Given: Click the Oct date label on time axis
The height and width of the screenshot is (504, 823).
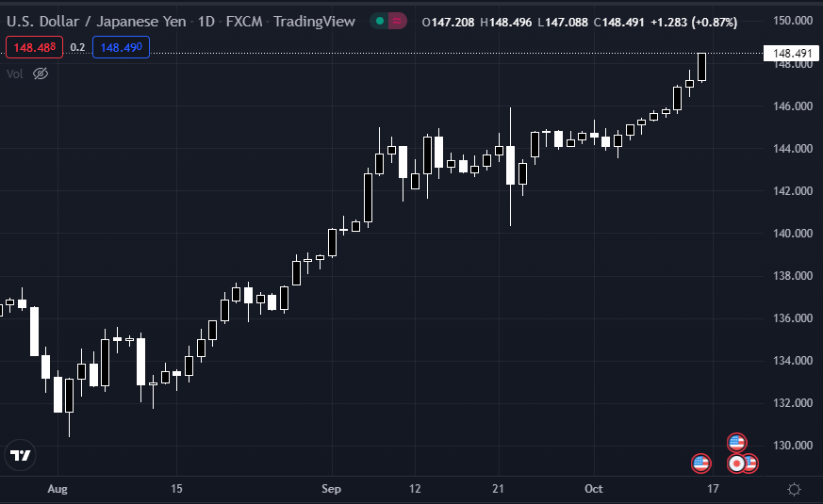Looking at the screenshot, I should 594,489.
